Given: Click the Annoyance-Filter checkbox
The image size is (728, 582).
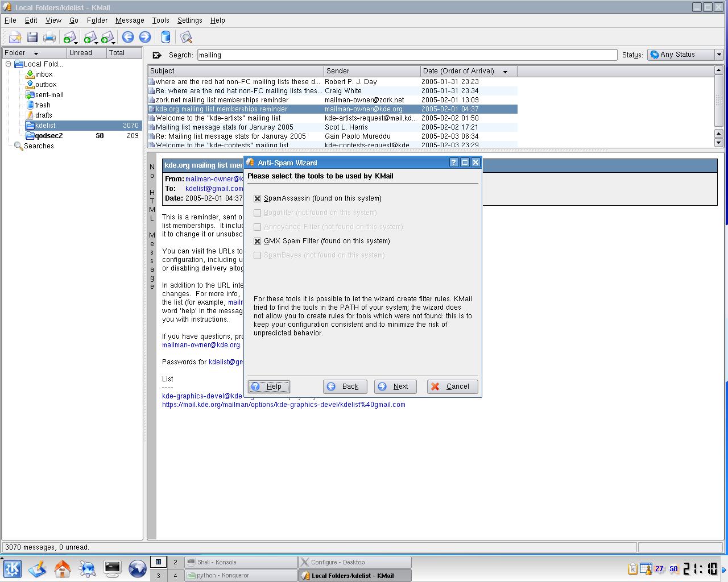Looking at the screenshot, I should point(257,227).
